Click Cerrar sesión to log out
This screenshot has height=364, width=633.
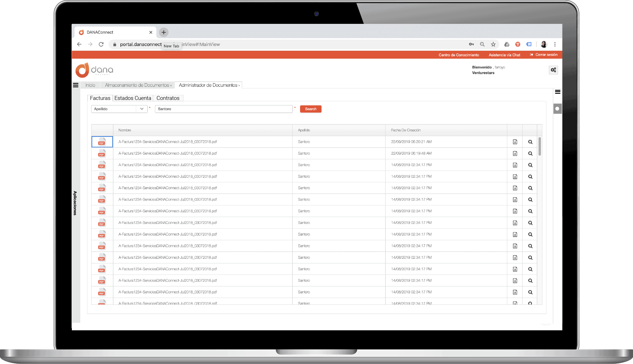pyautogui.click(x=544, y=55)
